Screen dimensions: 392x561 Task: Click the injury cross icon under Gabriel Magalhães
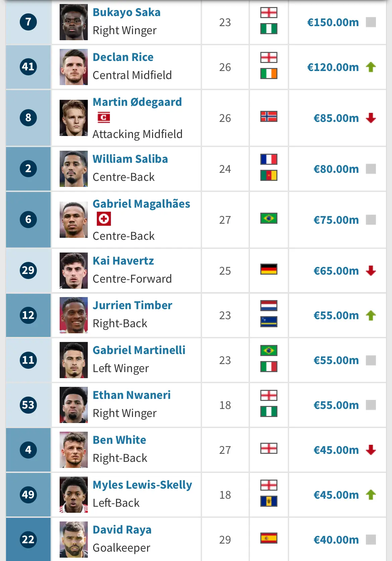pyautogui.click(x=104, y=219)
